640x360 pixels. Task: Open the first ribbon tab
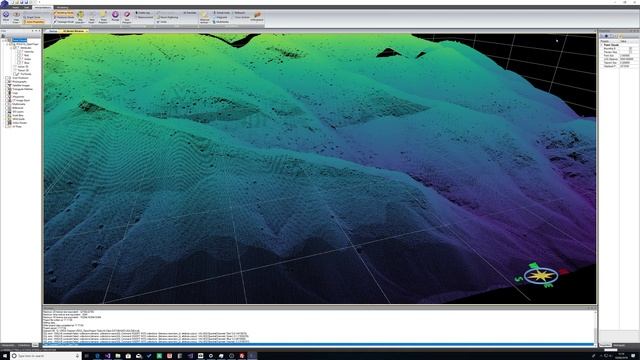(x=16, y=7)
